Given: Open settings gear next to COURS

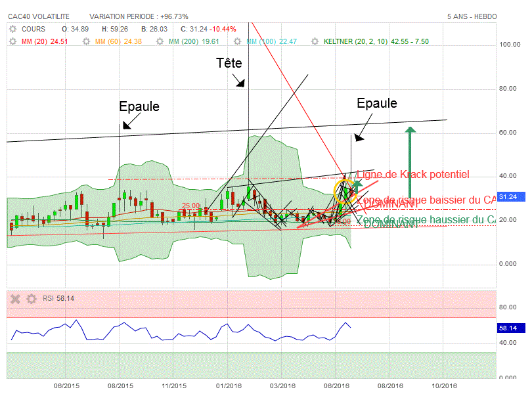Looking at the screenshot, I should point(13,29).
